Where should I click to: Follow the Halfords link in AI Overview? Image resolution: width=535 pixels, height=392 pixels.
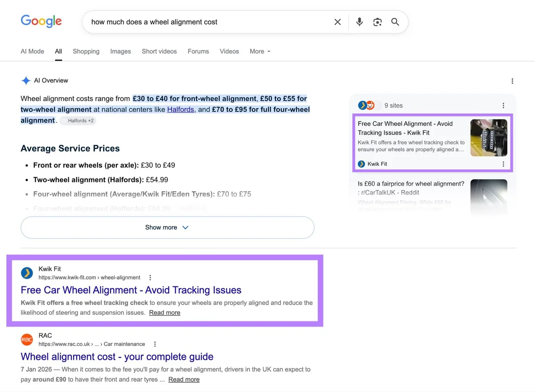point(181,110)
